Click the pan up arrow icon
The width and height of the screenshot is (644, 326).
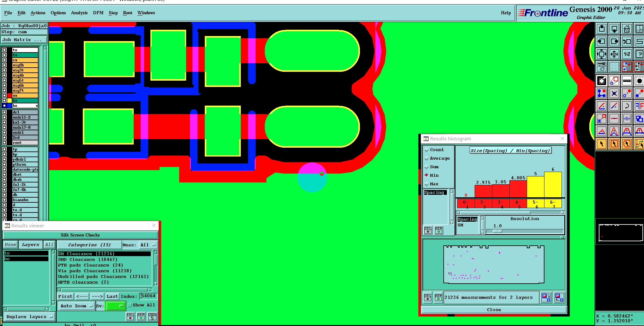[x=602, y=29]
